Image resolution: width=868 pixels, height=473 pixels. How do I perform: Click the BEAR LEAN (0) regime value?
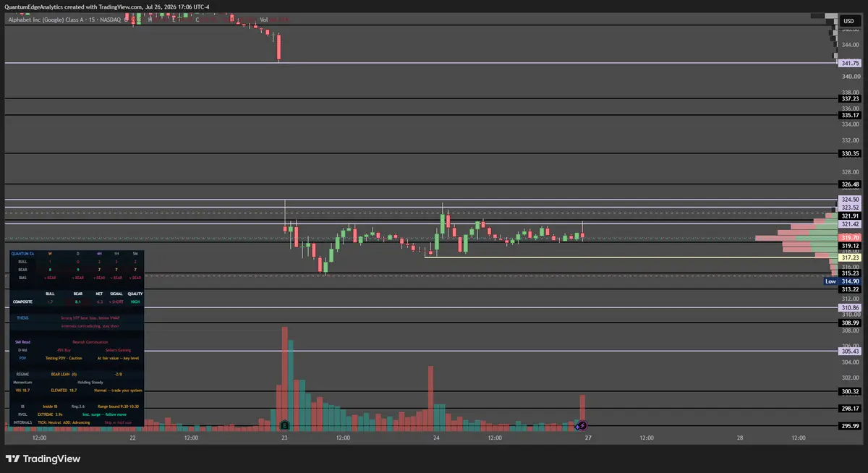(64, 374)
